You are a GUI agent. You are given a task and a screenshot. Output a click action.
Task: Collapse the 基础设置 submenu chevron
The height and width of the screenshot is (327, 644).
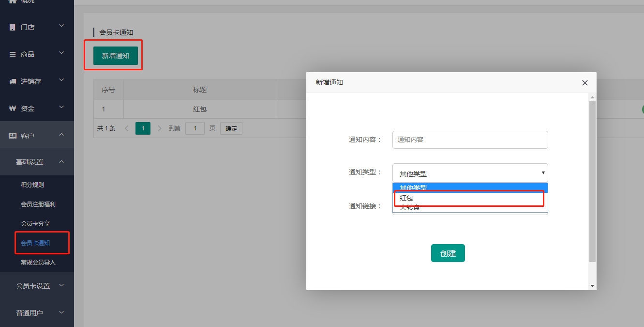point(61,162)
